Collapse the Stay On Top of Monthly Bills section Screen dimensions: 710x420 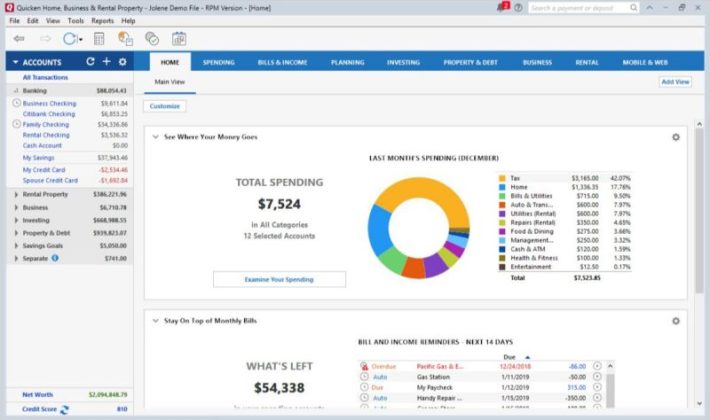(156, 320)
